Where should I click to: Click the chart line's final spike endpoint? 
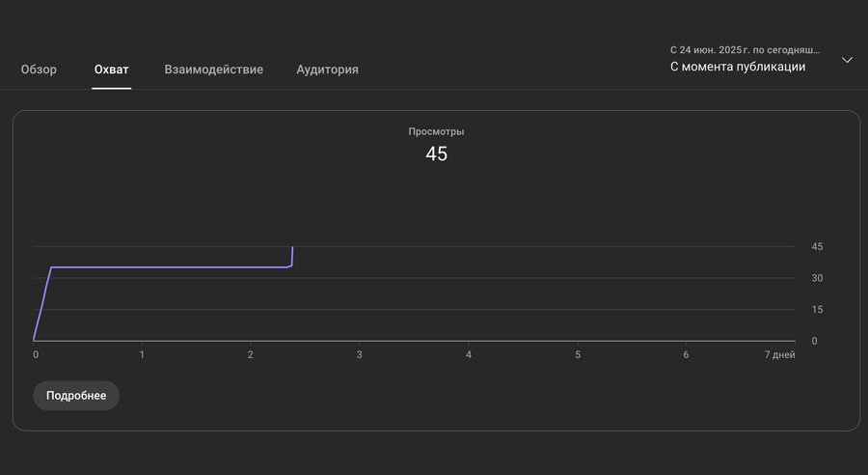pos(292,248)
